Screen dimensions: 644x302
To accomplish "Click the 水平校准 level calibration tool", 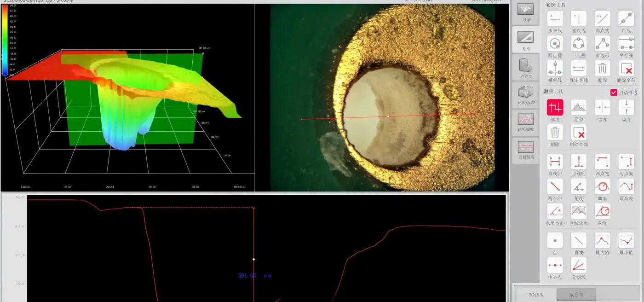I will (555, 211).
